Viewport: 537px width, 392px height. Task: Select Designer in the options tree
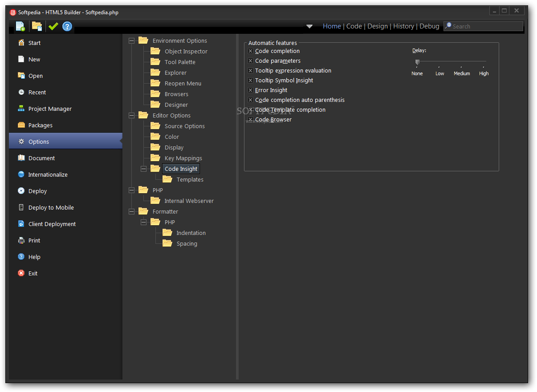tap(176, 105)
